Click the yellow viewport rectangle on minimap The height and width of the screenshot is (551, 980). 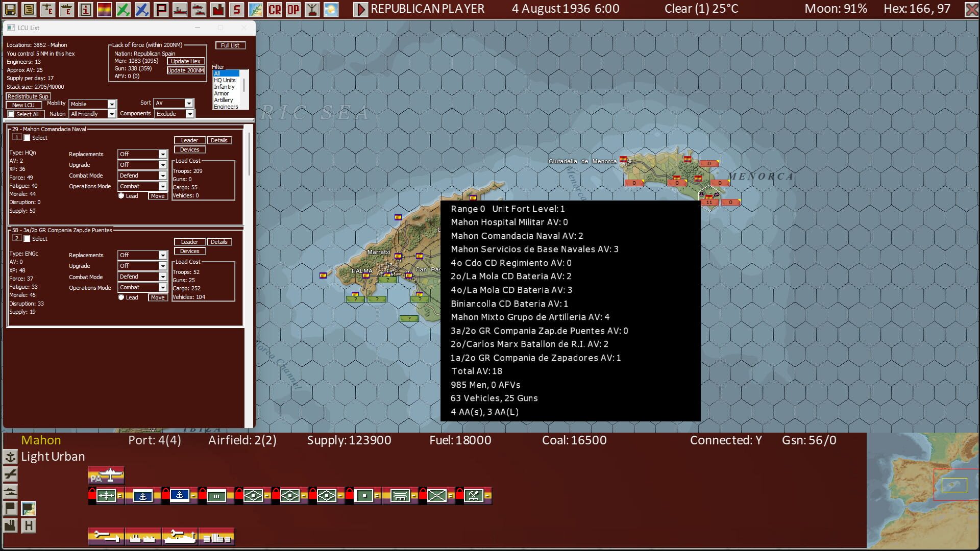coord(954,485)
